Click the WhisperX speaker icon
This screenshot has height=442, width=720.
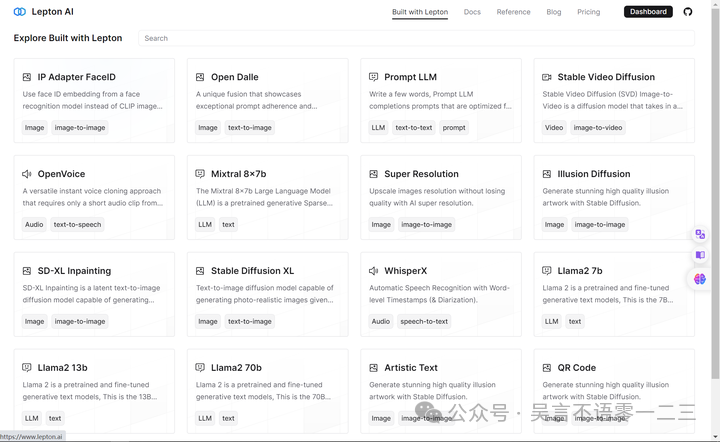click(373, 271)
